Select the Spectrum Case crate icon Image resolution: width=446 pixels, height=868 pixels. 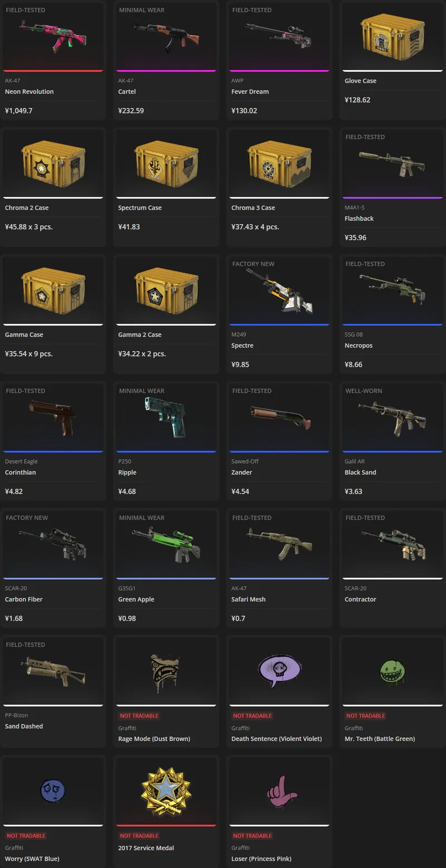tap(166, 163)
